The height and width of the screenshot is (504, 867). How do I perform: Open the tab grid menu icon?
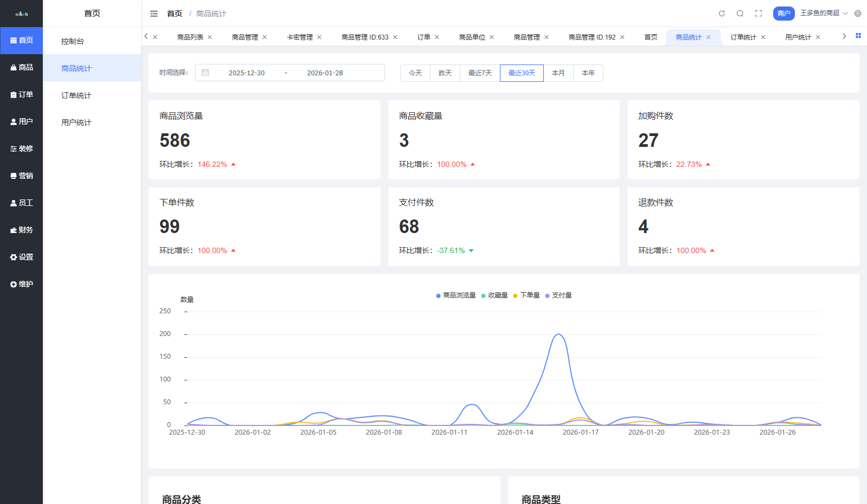click(x=858, y=36)
